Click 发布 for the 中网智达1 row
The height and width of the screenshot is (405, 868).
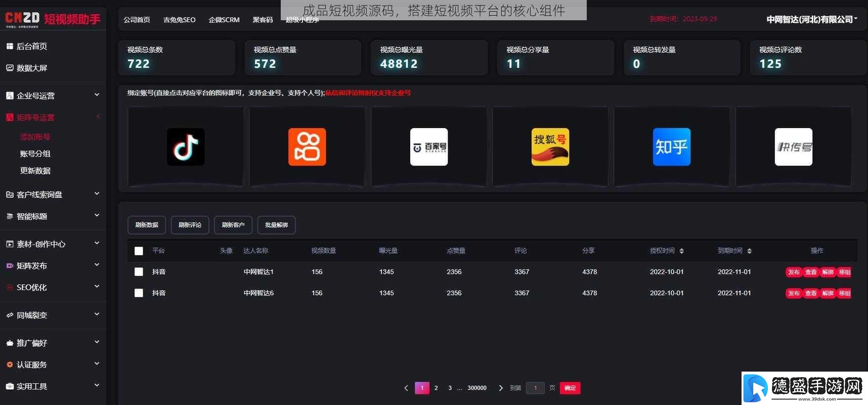(x=794, y=272)
